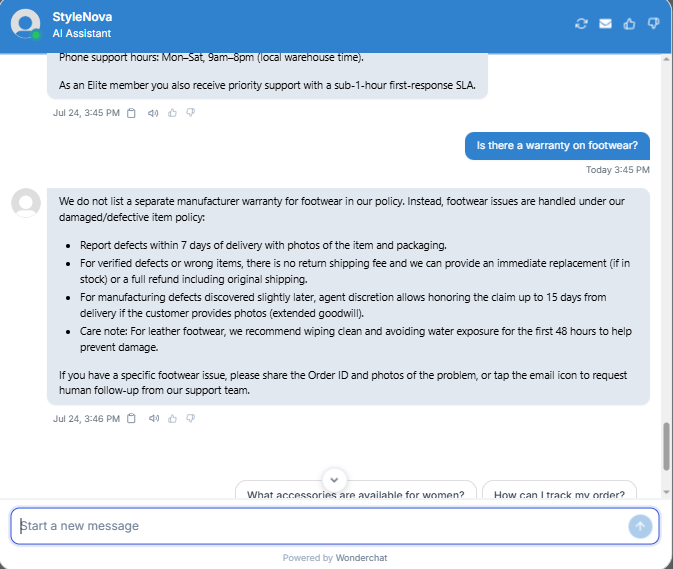
Task: Click 'If you have a specific footwear issue' paragraph
Action: click(343, 383)
